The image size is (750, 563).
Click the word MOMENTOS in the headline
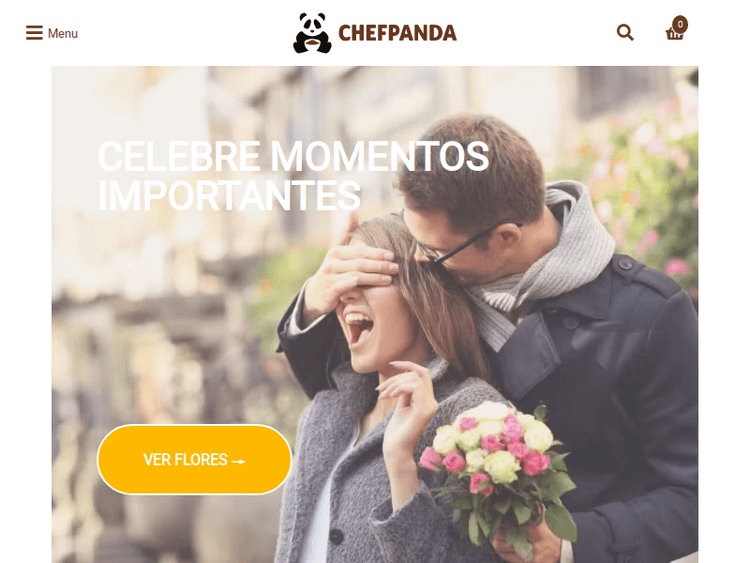coord(380,156)
